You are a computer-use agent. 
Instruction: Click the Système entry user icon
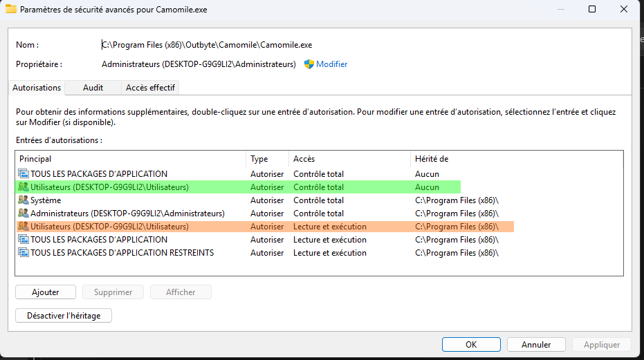pos(24,200)
